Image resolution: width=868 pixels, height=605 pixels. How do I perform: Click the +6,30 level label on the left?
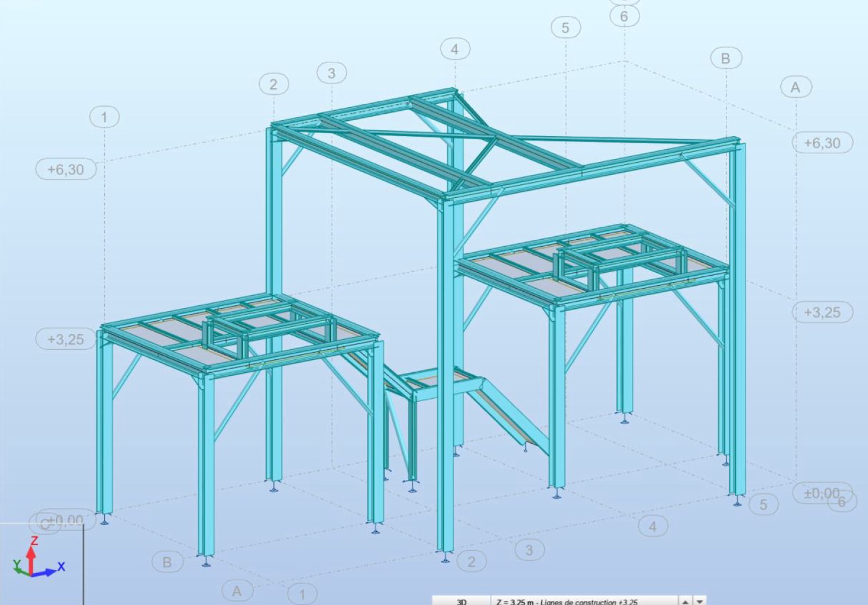pyautogui.click(x=65, y=170)
